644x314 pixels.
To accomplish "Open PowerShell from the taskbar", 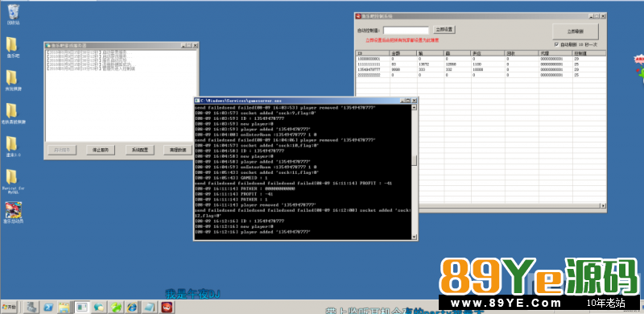I will [49, 307].
